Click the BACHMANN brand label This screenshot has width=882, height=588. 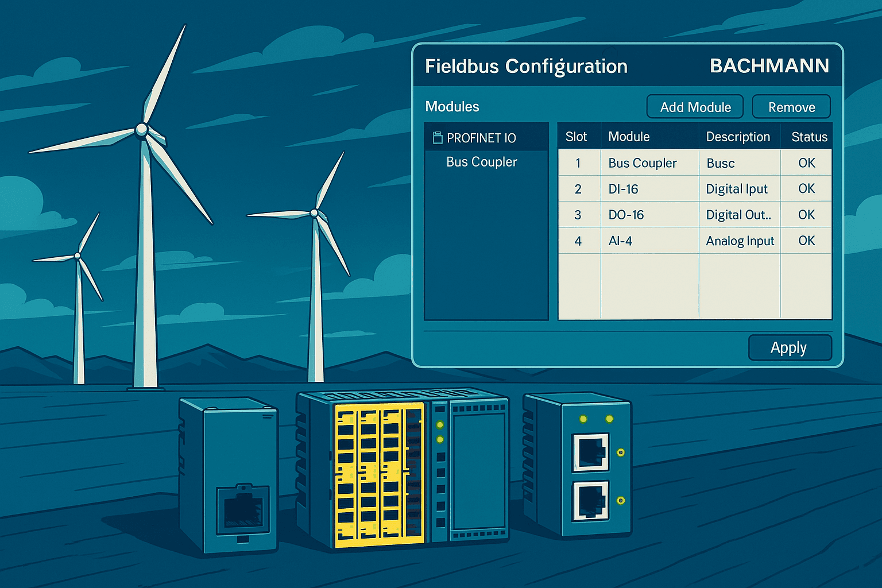click(x=769, y=66)
